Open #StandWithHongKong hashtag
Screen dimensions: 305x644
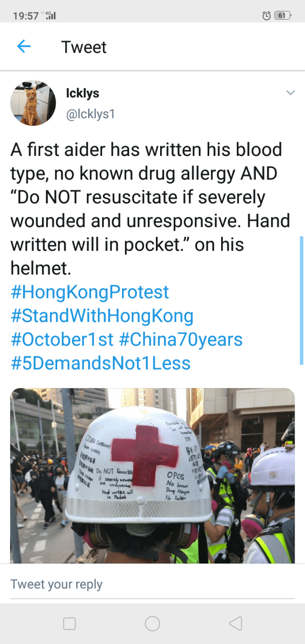tap(102, 316)
